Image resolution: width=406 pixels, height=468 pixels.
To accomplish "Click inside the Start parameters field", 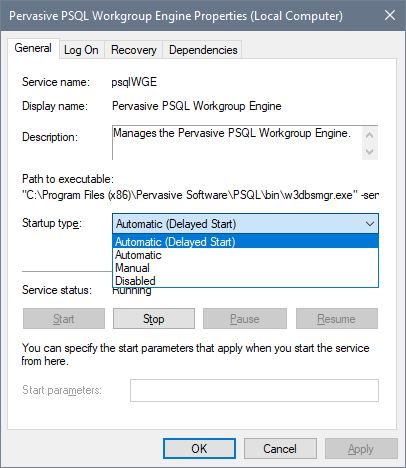I will [x=254, y=390].
